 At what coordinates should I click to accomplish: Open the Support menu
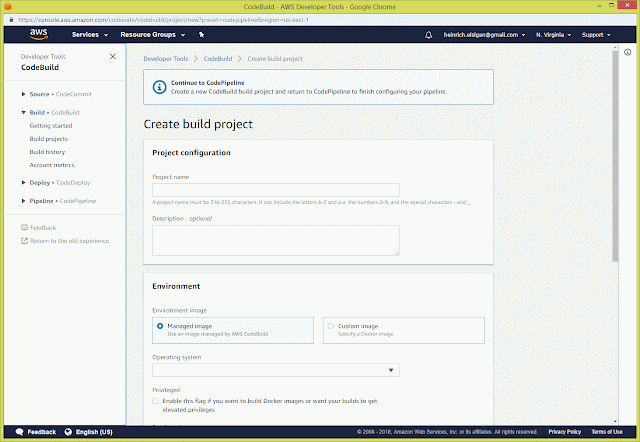point(596,35)
